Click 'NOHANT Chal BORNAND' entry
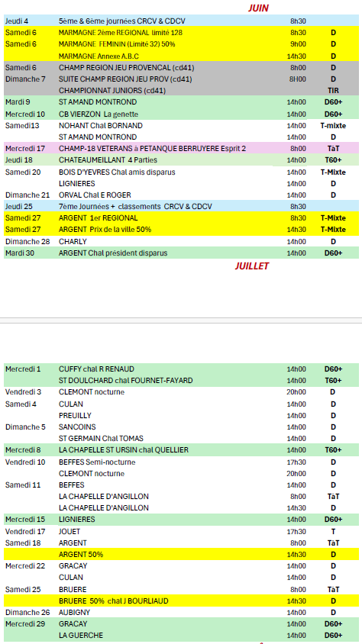Viewport: 362px width, 644px height. (x=101, y=126)
